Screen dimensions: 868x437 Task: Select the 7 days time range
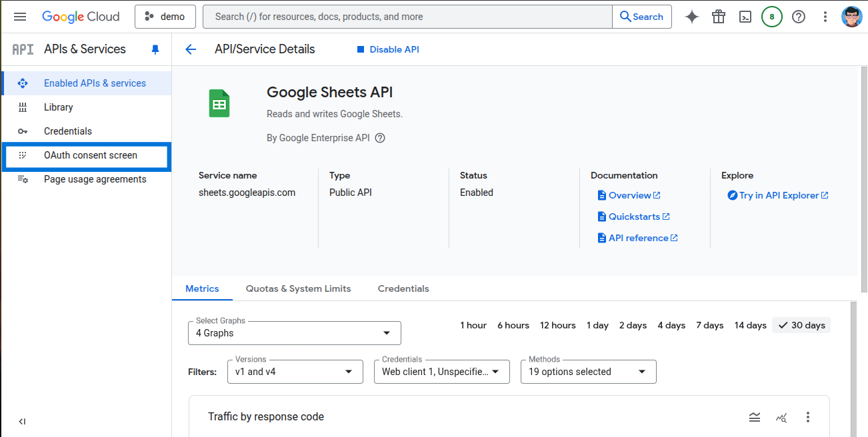tap(710, 325)
